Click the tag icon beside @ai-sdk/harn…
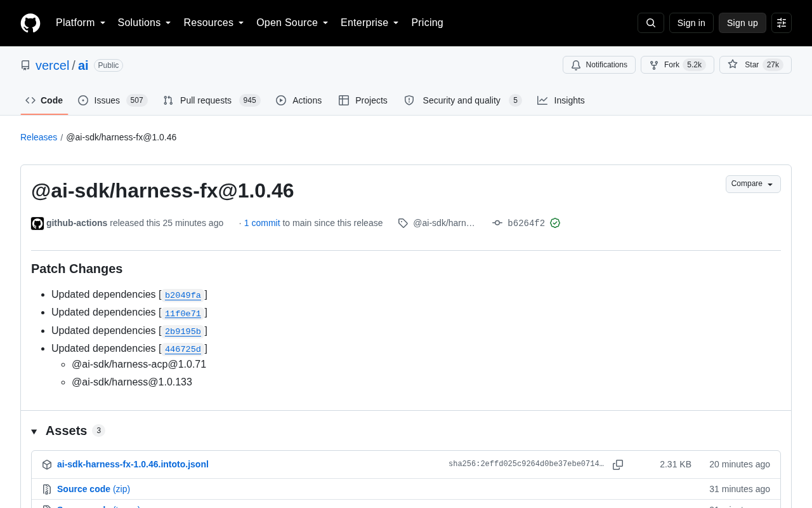Image resolution: width=812 pixels, height=508 pixels. [403, 223]
